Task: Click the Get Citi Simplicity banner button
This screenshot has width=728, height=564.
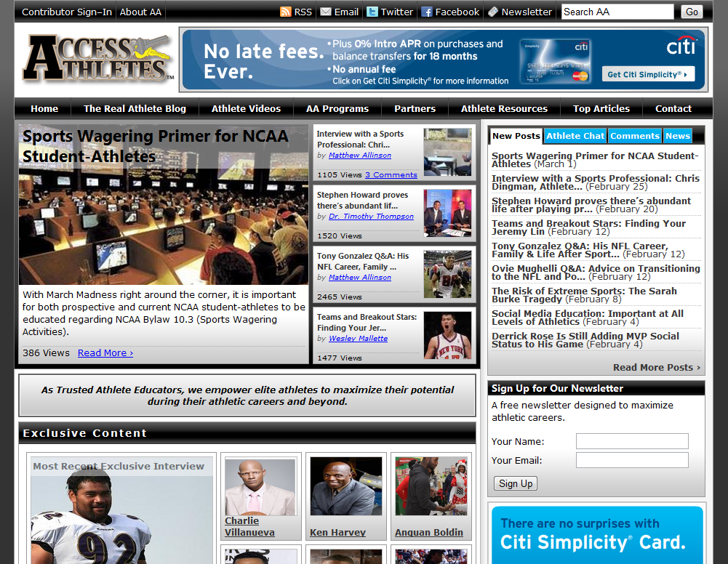Action: [x=648, y=74]
